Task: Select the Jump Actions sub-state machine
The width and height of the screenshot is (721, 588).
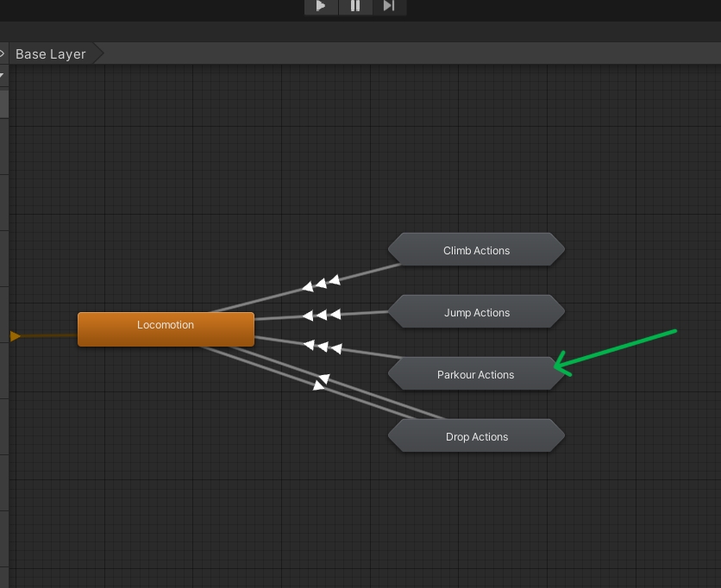Action: [476, 312]
